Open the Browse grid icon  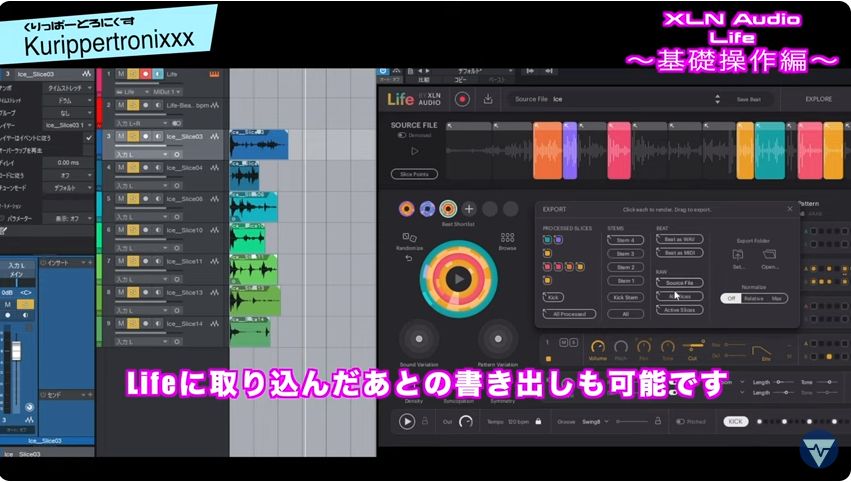pyautogui.click(x=507, y=237)
